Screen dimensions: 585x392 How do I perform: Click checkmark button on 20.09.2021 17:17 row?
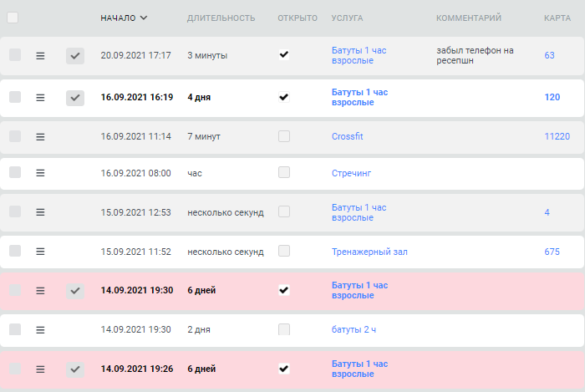pyautogui.click(x=75, y=56)
